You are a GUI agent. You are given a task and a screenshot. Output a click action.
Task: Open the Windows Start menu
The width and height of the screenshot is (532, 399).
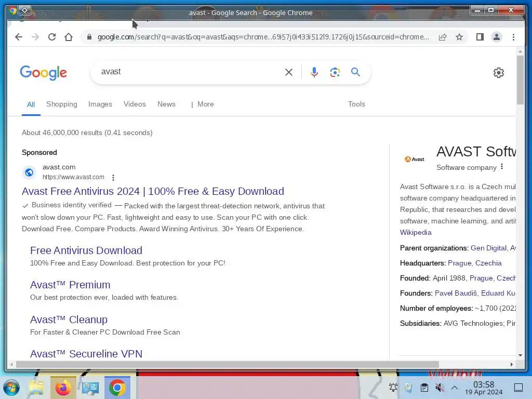tap(11, 388)
